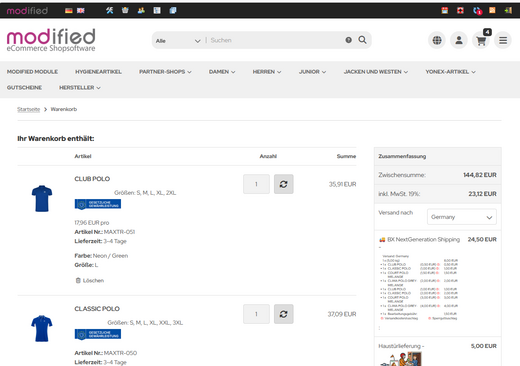Image resolution: width=520 pixels, height=366 pixels.
Task: Click the Haustürlieferung delivery image
Action: (401, 359)
